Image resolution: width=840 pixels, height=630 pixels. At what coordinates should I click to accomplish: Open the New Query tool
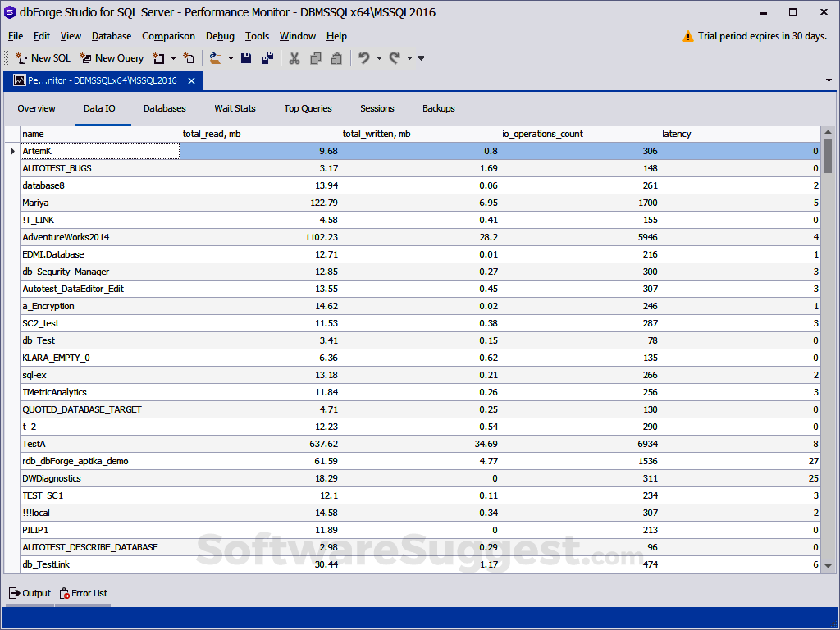(112, 58)
